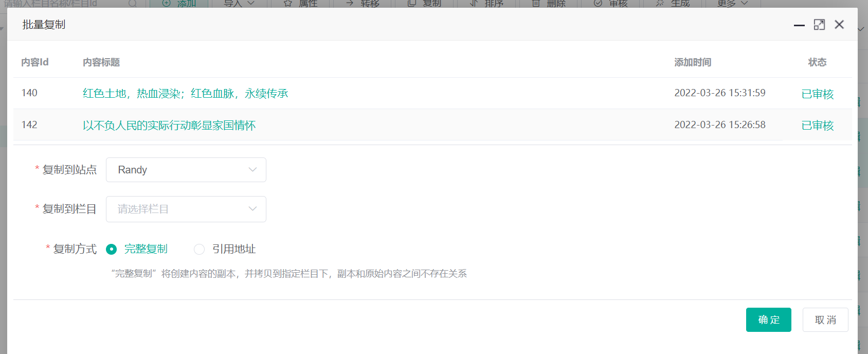Click the 删除 trash icon
Viewport: 868px width, 354px height.
[x=536, y=3]
